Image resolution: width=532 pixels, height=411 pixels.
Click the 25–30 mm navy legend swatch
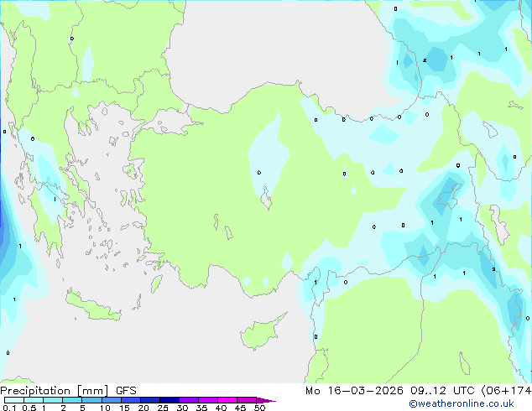[170, 400]
